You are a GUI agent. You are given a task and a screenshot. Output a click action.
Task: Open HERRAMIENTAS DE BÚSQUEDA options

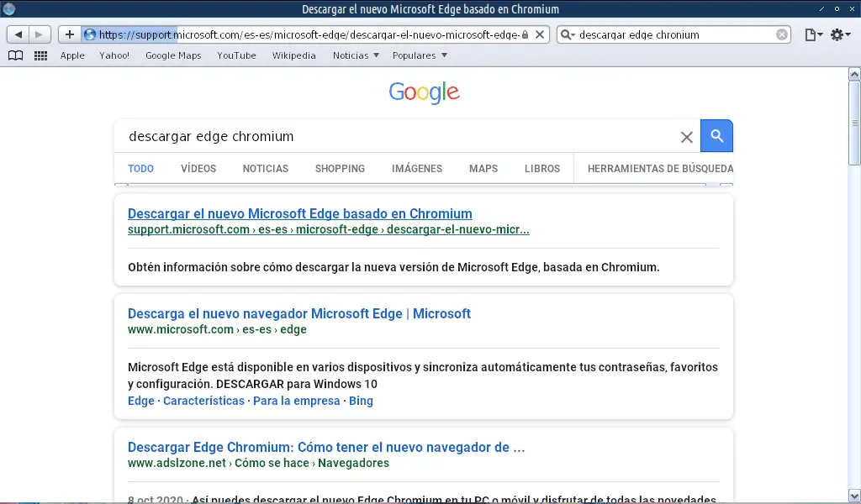660,168
